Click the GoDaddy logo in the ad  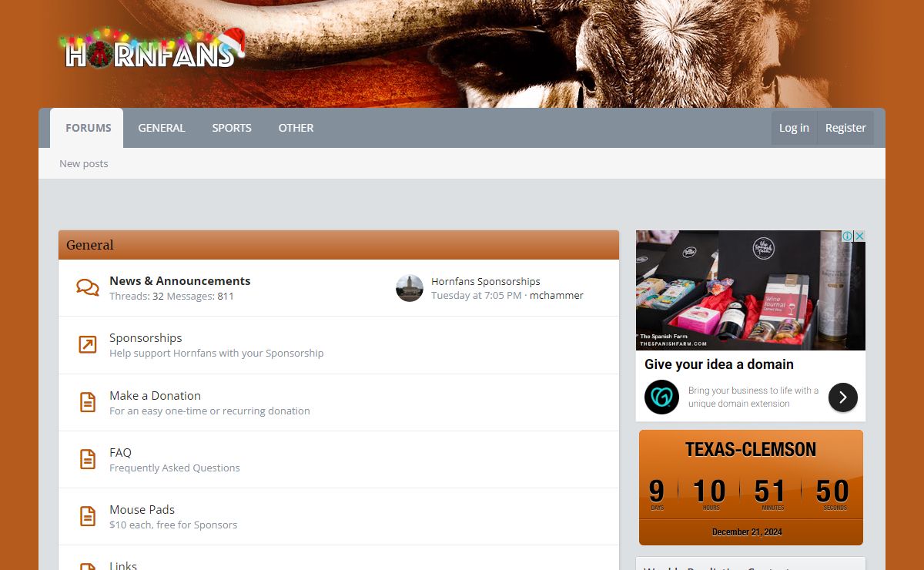661,397
